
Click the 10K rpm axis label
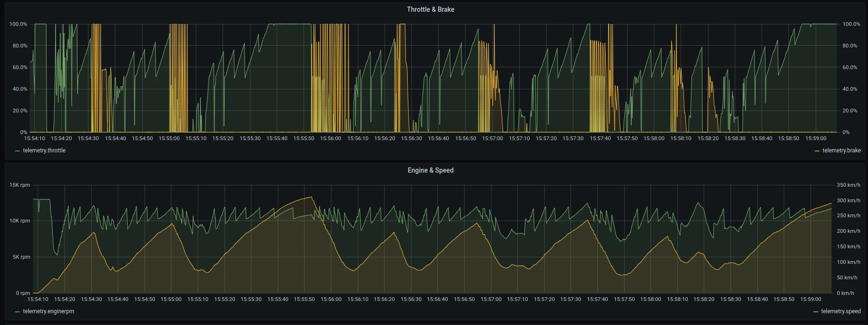coord(20,221)
